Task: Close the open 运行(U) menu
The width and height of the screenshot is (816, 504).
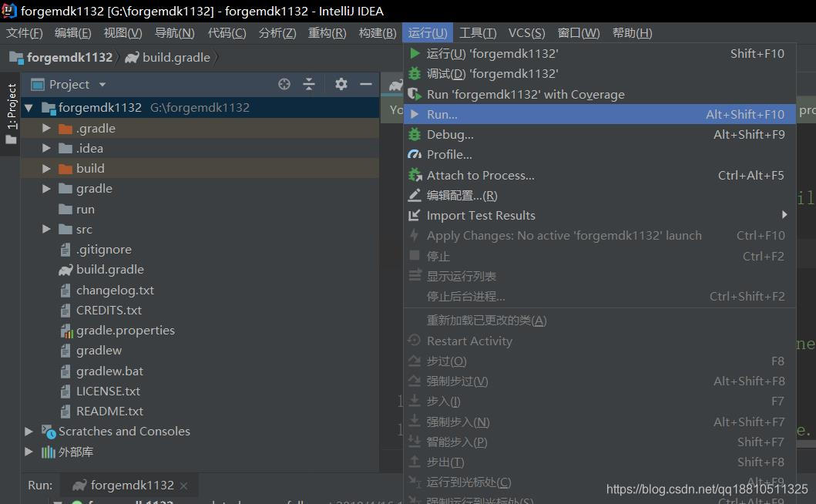Action: [x=427, y=33]
